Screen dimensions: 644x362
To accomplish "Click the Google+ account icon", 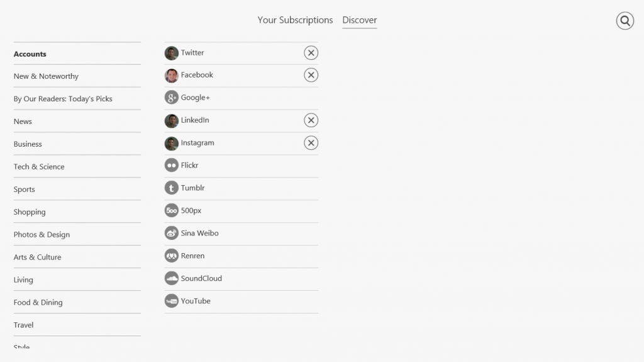I will [171, 98].
